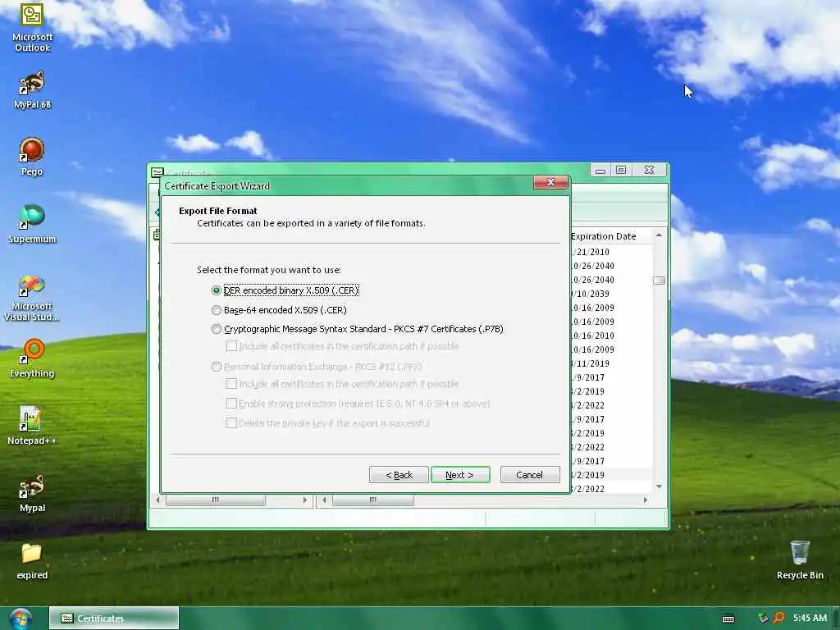The height and width of the screenshot is (630, 840).
Task: Click right pane horizontal scrollbar thumb
Action: coord(373,500)
